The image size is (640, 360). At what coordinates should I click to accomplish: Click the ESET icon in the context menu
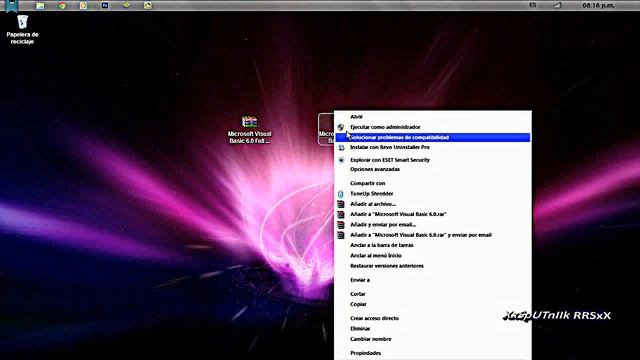point(341,160)
